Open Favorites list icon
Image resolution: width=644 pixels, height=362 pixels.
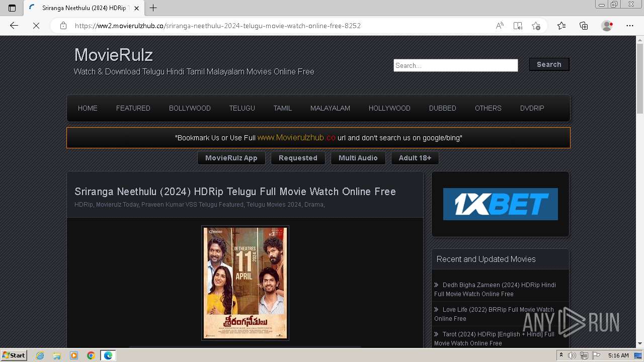click(x=561, y=26)
